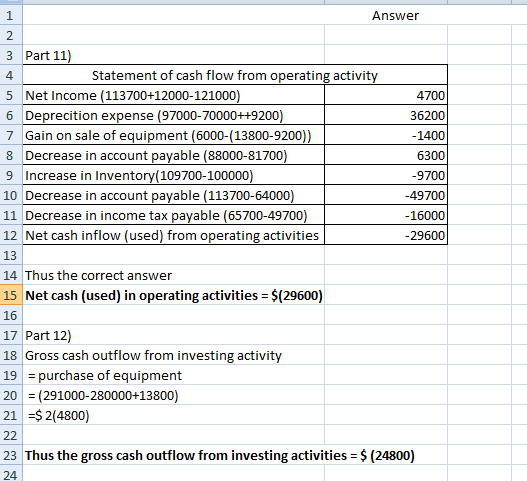Screen dimensions: 527x481
Task: Click the '=$ 2(4800)' cell
Action: (x=173, y=415)
